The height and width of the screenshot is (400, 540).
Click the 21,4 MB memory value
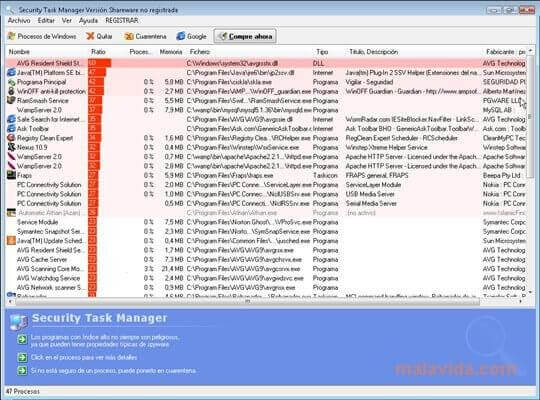[173, 269]
